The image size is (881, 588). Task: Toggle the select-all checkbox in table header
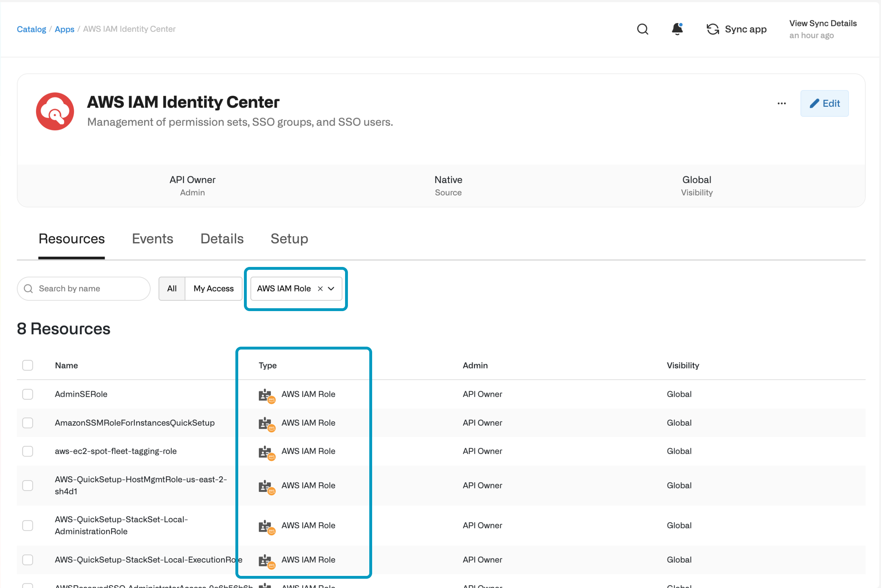coord(27,365)
